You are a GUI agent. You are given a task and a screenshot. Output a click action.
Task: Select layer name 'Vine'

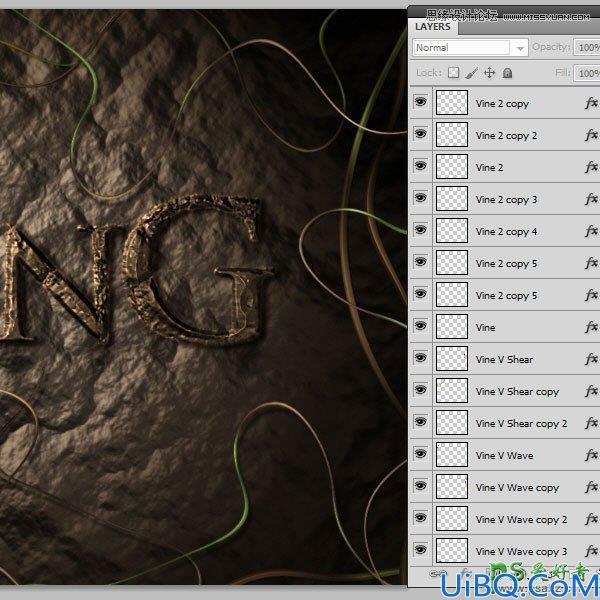tap(485, 328)
